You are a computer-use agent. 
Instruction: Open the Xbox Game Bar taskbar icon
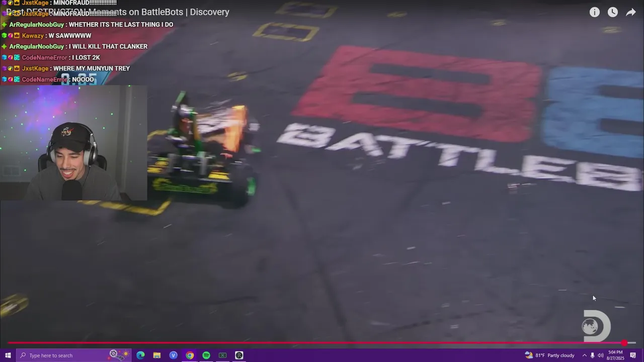222,355
